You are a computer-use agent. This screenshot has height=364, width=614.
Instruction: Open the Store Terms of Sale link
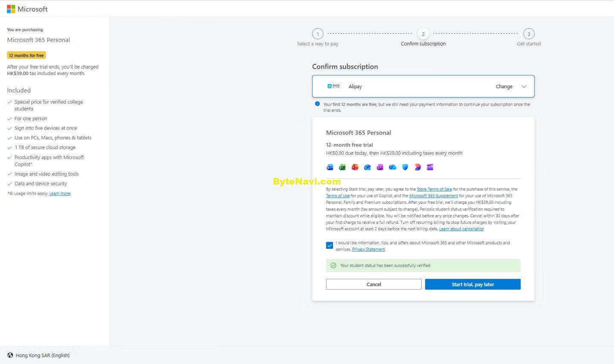pos(434,189)
